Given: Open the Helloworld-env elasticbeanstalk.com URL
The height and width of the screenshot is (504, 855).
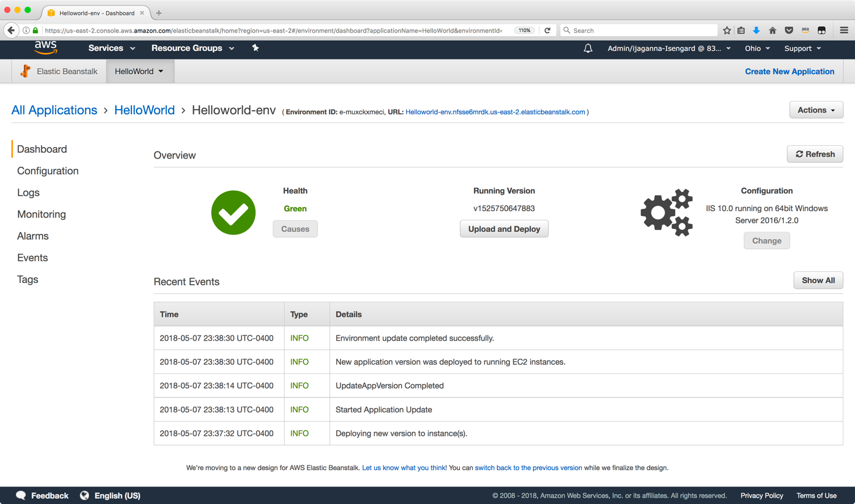Looking at the screenshot, I should (x=495, y=112).
